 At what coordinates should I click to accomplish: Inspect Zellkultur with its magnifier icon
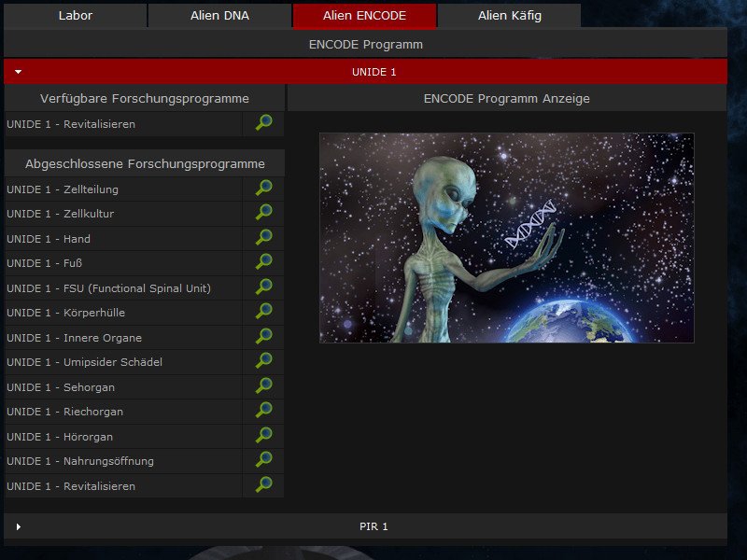[x=263, y=213]
